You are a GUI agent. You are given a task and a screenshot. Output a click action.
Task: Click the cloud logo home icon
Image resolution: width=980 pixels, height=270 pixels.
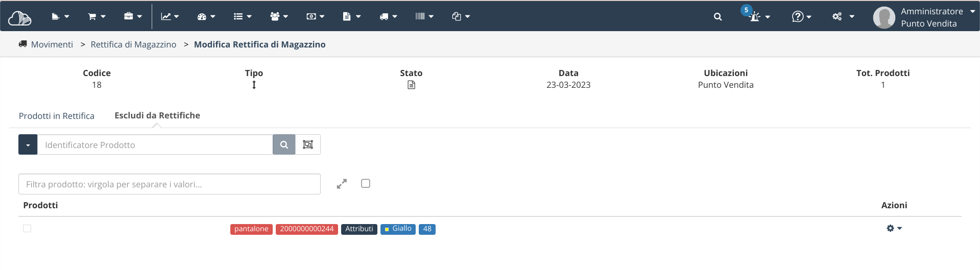(19, 17)
